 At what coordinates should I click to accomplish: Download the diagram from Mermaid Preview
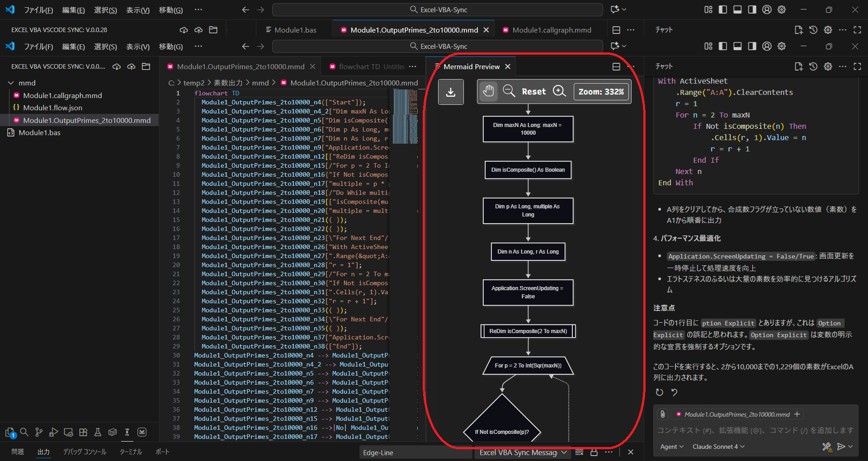click(451, 92)
